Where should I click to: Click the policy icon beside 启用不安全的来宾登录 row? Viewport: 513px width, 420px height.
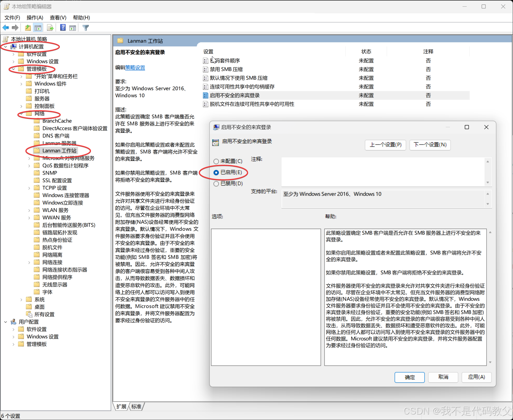pyautogui.click(x=206, y=96)
